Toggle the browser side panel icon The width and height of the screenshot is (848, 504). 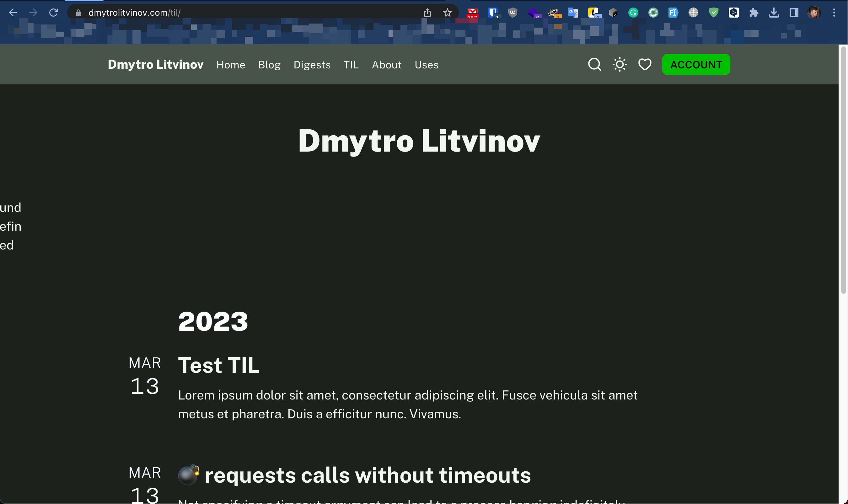(793, 13)
